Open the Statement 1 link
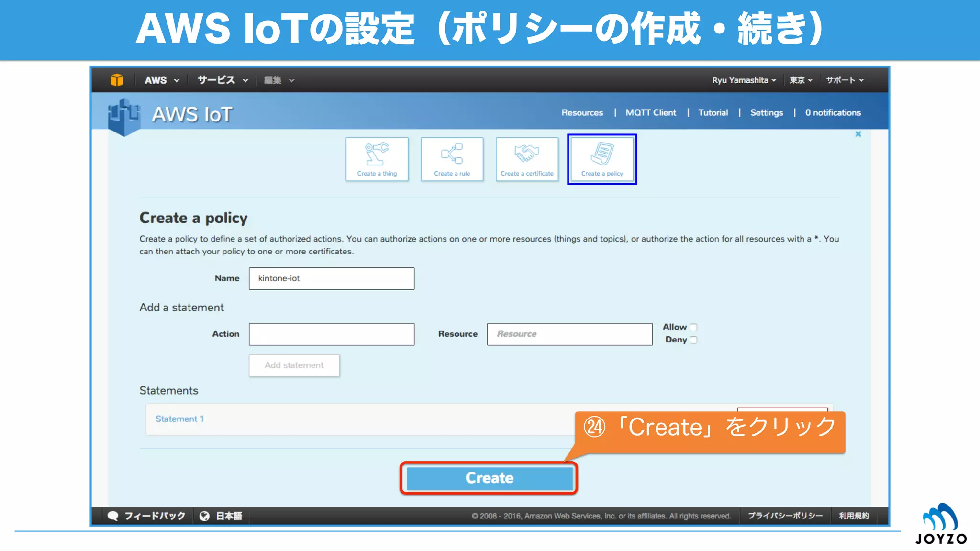The image size is (980, 551). click(179, 419)
